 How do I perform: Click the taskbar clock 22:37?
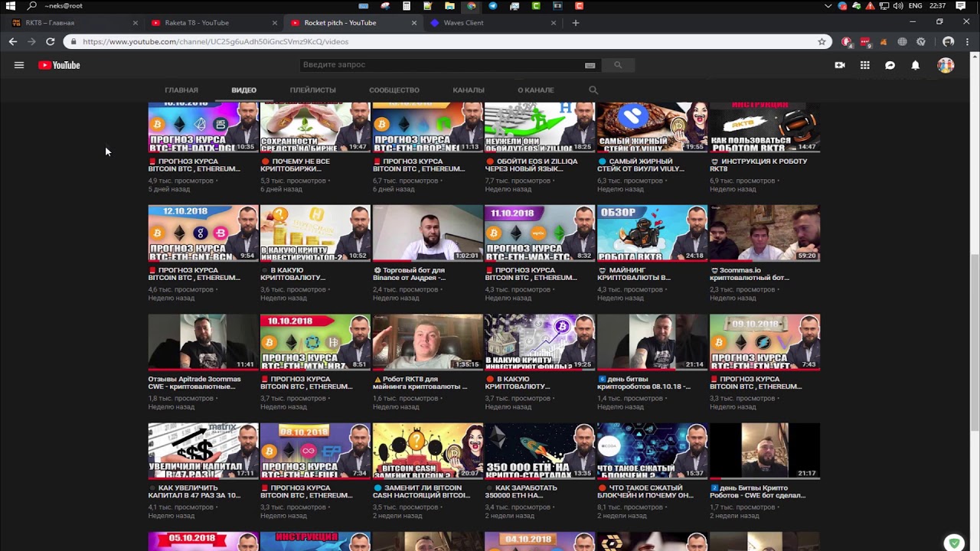point(938,5)
